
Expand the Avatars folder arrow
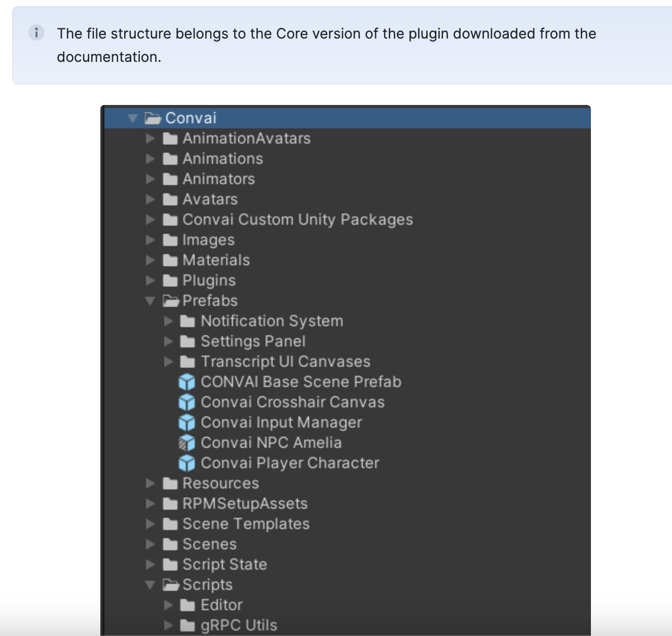[x=150, y=199]
